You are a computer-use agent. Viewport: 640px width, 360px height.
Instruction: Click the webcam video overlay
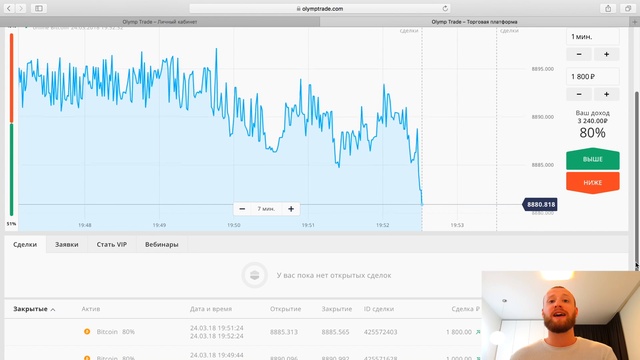pyautogui.click(x=561, y=316)
